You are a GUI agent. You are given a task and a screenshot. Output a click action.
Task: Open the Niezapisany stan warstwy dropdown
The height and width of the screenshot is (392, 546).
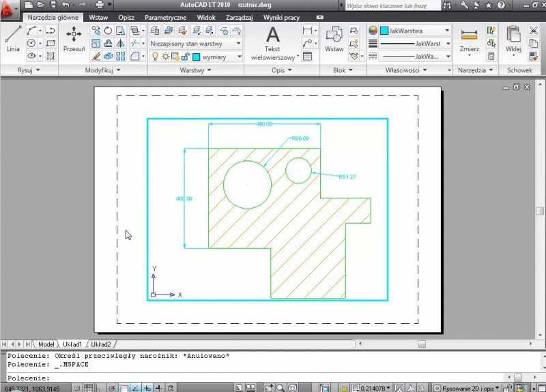coord(195,43)
